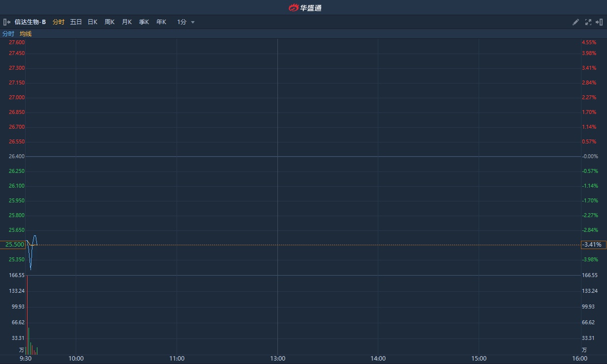Open the 月K monthly candlestick chart

click(x=126, y=22)
